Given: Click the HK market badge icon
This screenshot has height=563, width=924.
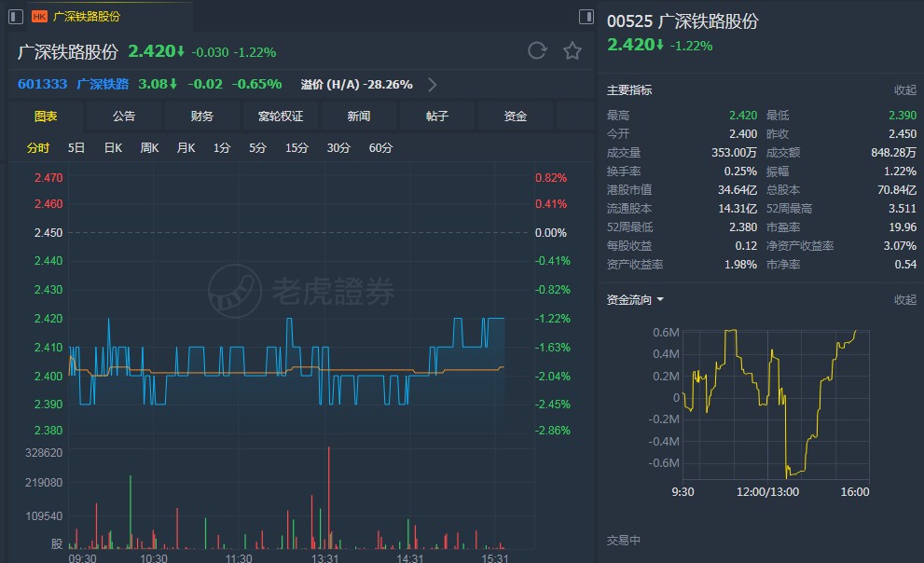Looking at the screenshot, I should point(39,17).
